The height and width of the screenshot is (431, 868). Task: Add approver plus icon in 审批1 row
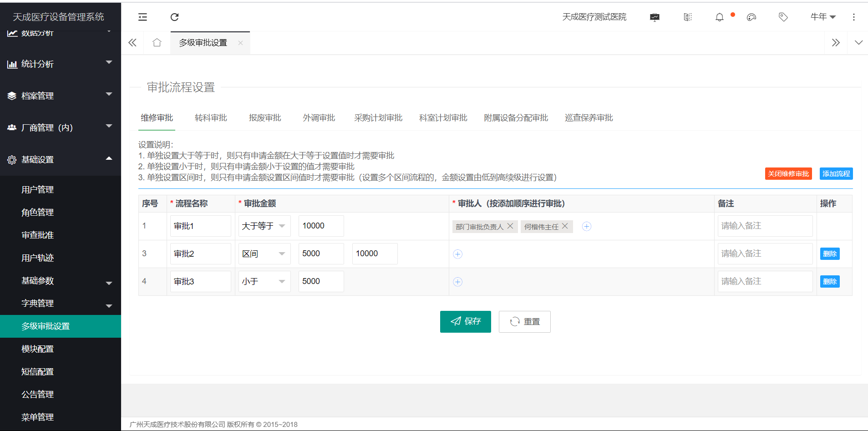click(587, 226)
